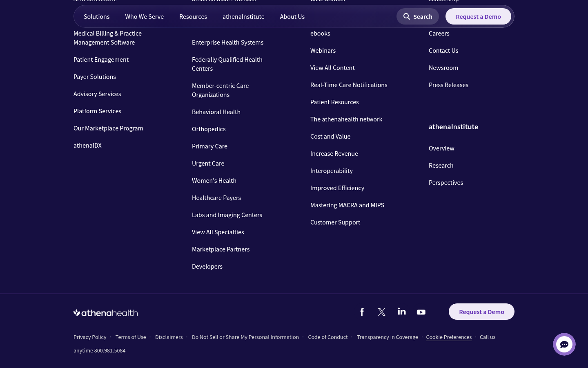588x368 pixels.
Task: Open athenaInstitute Overview link
Action: (441, 148)
